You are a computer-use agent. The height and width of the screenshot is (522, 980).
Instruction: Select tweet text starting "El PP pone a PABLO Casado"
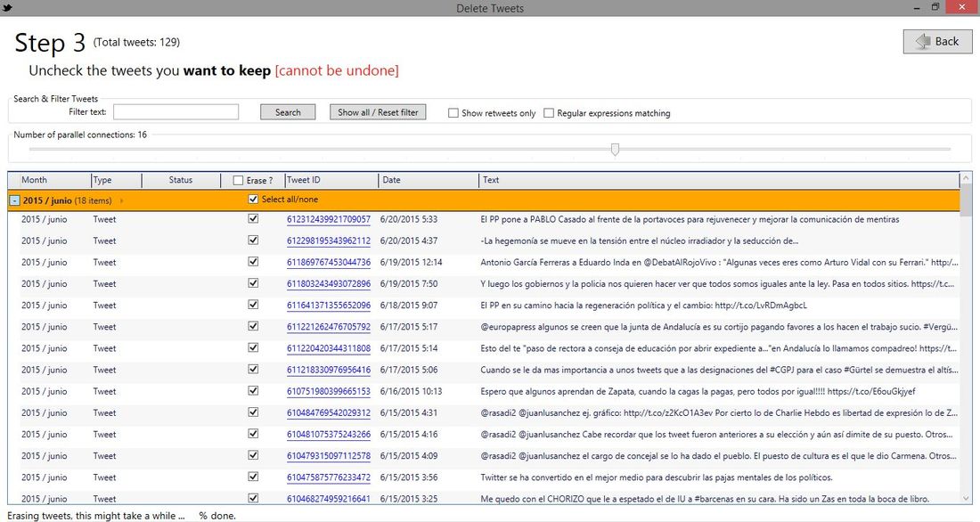pos(690,219)
